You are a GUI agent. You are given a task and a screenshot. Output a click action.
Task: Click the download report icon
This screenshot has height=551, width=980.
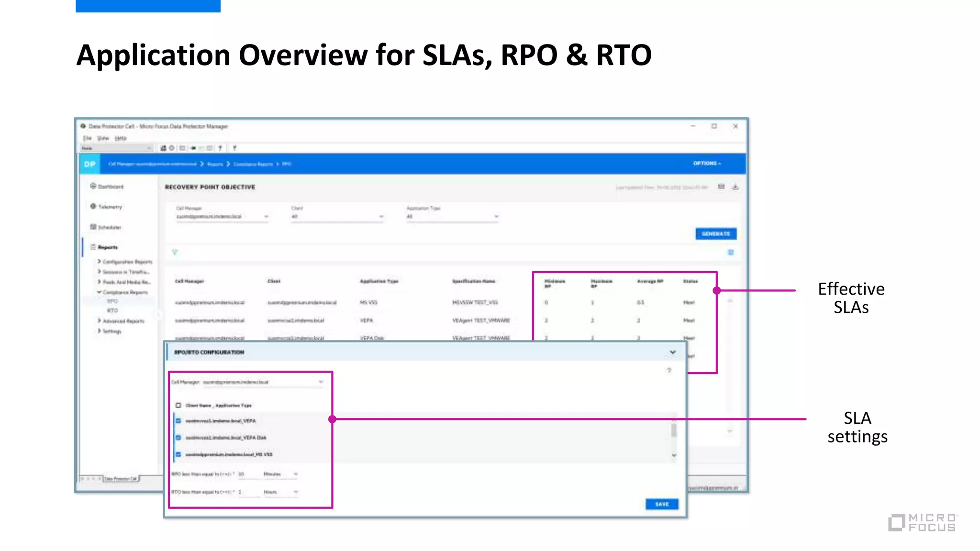tap(735, 187)
